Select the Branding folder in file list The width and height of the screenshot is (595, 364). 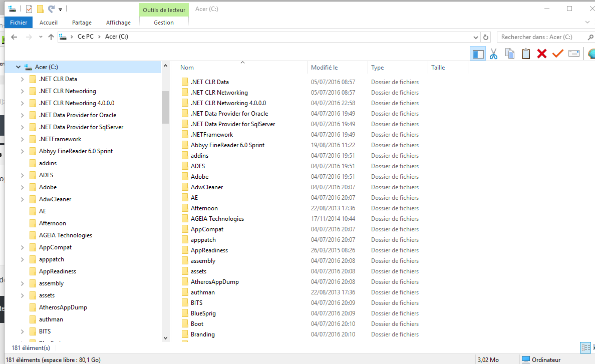point(203,334)
